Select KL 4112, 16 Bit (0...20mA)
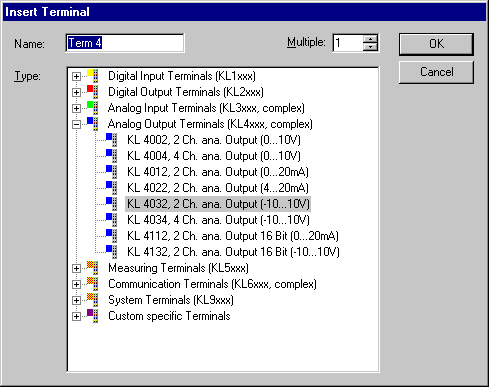 point(233,236)
